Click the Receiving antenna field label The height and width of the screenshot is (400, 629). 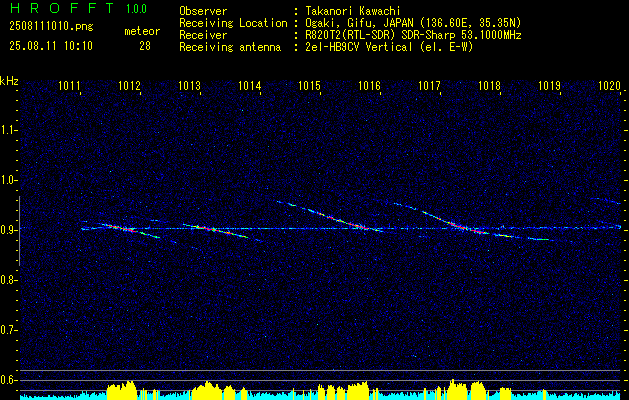tap(230, 47)
